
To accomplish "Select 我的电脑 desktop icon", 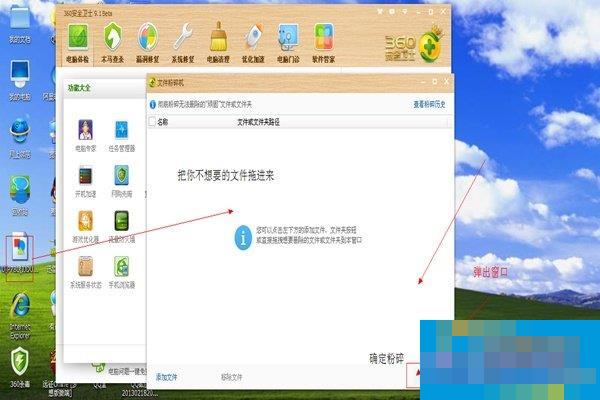I will pyautogui.click(x=20, y=80).
